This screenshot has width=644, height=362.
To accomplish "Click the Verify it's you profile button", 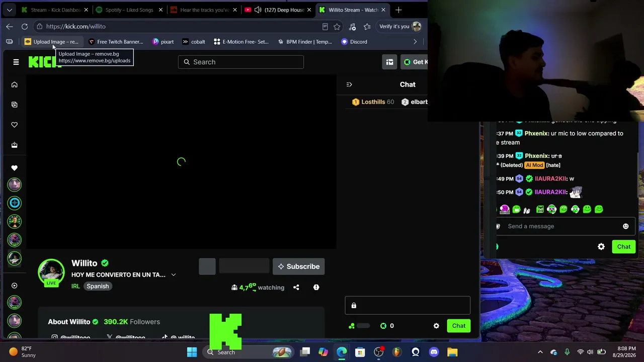I will pos(400,26).
